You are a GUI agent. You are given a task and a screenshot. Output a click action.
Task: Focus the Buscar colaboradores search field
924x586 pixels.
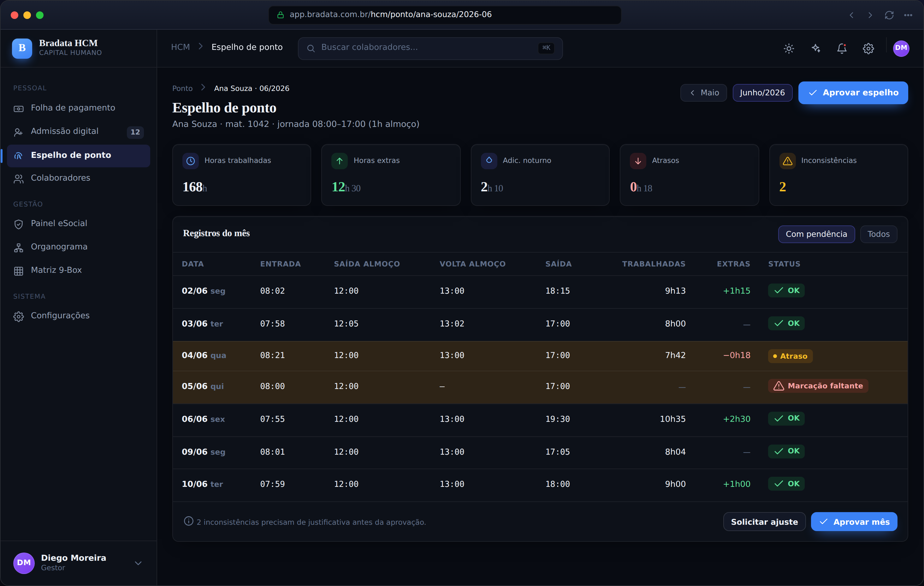click(x=430, y=48)
